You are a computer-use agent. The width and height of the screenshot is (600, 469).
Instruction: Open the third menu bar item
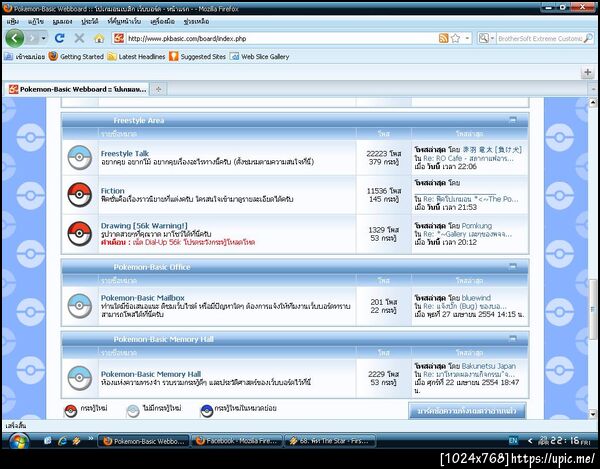62,21
